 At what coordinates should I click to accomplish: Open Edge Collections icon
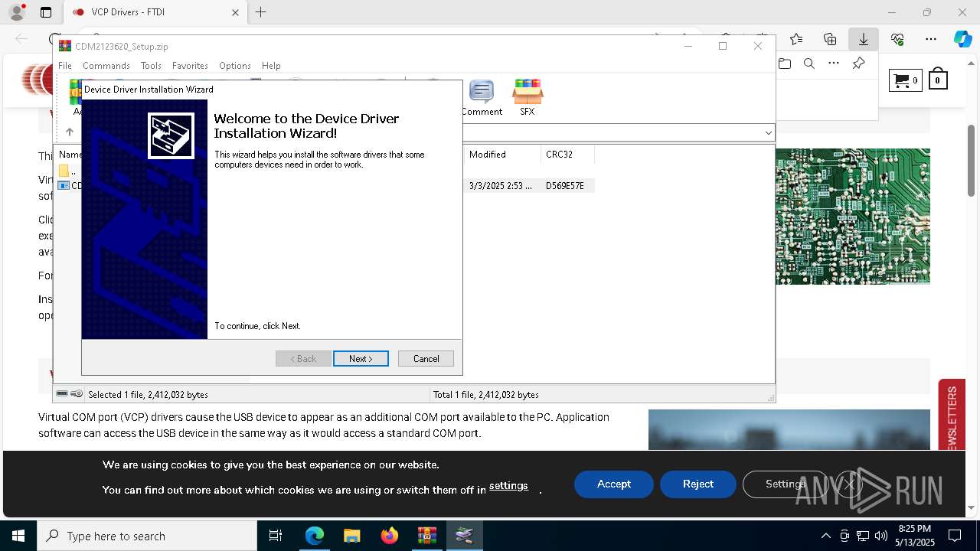point(830,39)
